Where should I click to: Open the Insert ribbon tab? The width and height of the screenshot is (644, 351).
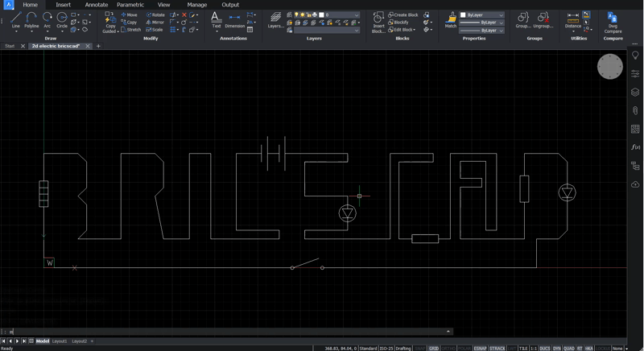pos(64,5)
